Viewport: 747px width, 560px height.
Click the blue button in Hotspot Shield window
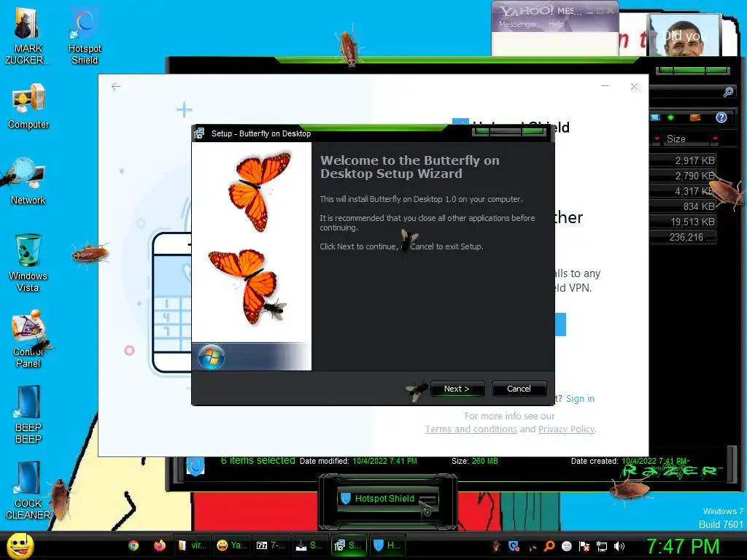pos(560,324)
